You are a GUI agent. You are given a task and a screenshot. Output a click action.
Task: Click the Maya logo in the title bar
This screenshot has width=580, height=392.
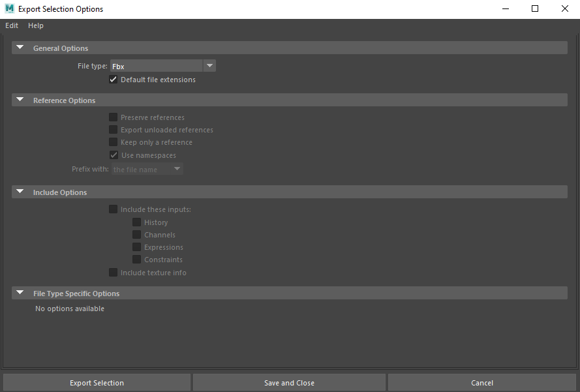(x=9, y=8)
